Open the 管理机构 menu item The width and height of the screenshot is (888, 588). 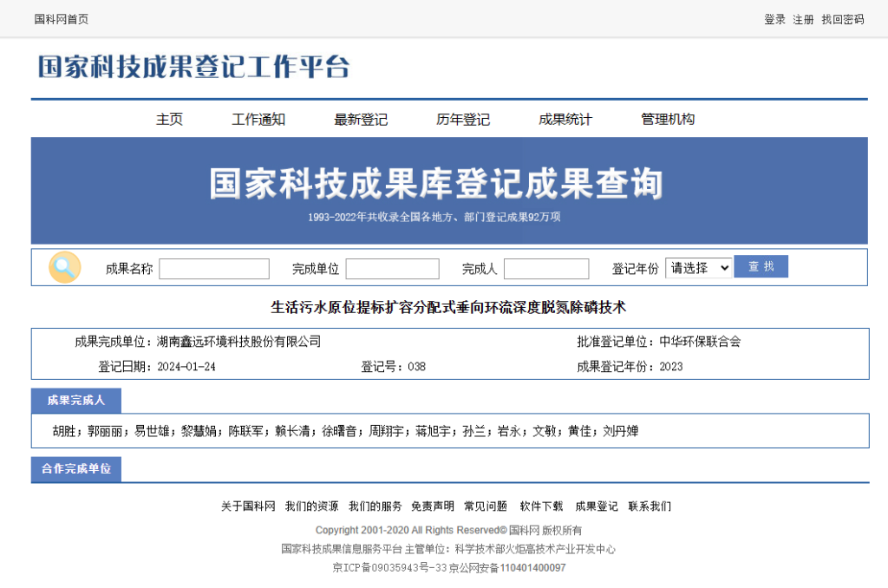coord(668,120)
